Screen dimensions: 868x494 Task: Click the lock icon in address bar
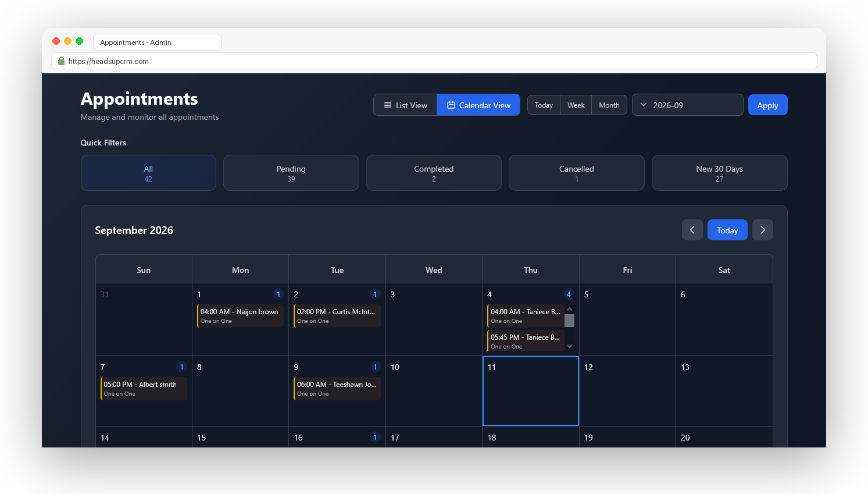pos(61,61)
